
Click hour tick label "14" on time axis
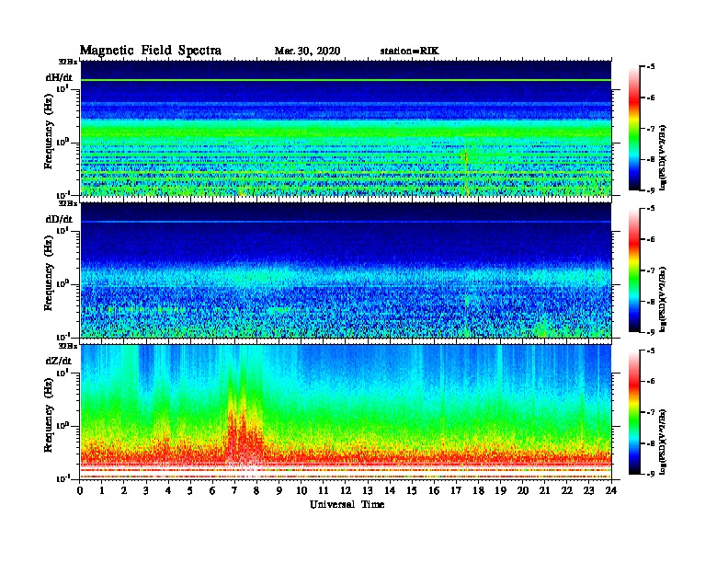[x=390, y=491]
